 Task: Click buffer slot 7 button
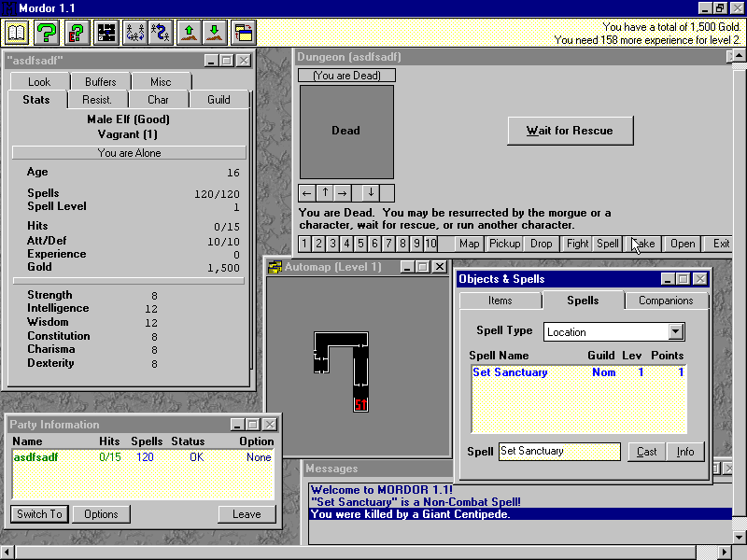[x=388, y=244]
